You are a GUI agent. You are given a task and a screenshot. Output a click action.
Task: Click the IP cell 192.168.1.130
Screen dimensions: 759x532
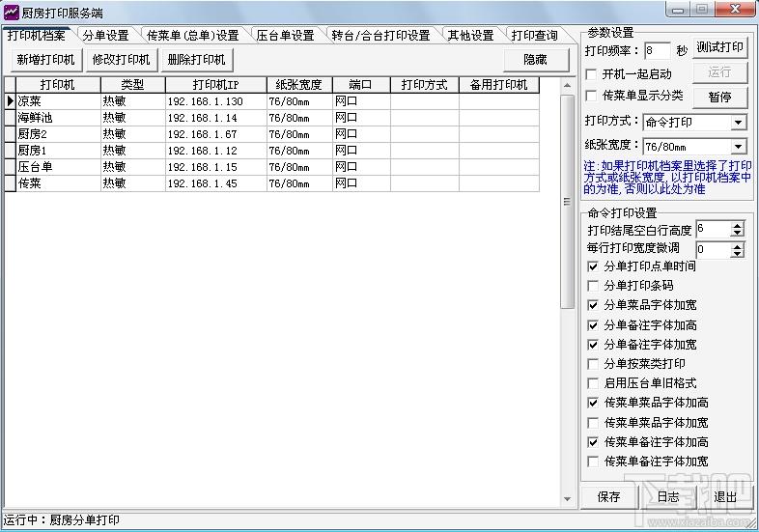(x=216, y=101)
